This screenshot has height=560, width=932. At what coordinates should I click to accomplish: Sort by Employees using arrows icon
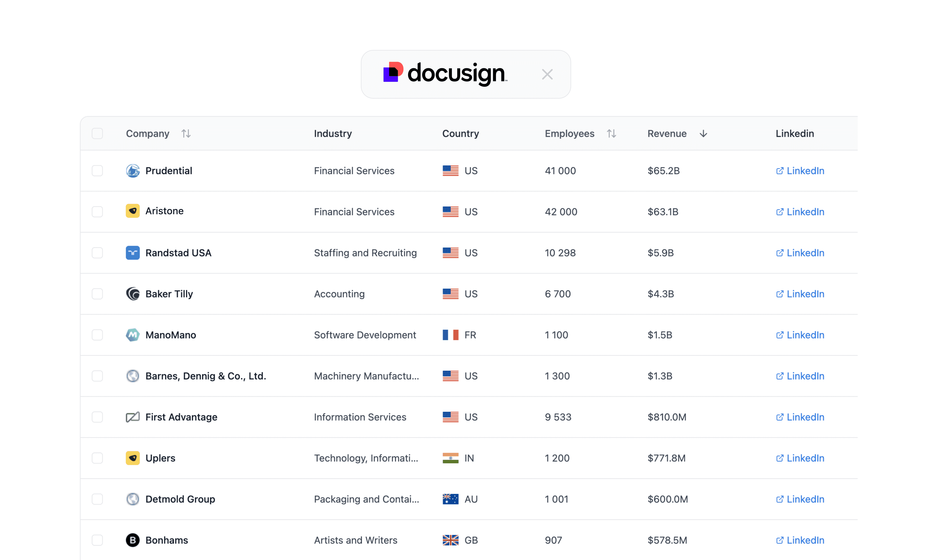coord(611,134)
